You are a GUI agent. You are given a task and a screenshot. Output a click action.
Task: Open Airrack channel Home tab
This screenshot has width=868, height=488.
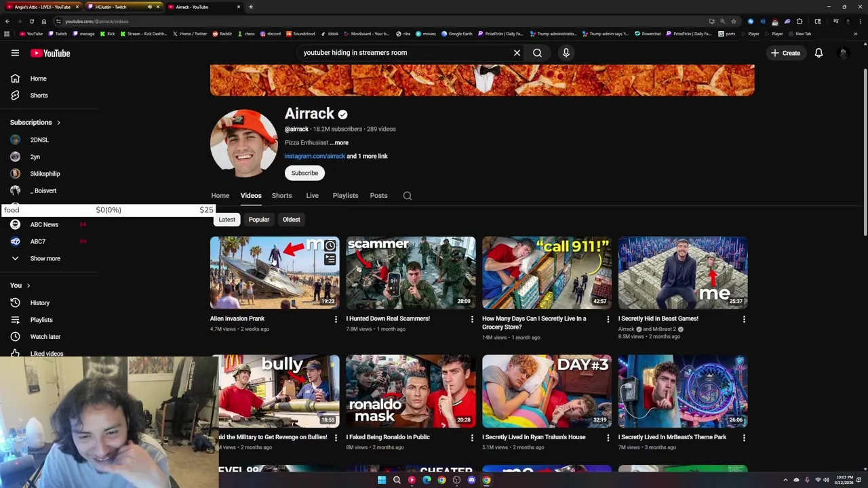(220, 196)
